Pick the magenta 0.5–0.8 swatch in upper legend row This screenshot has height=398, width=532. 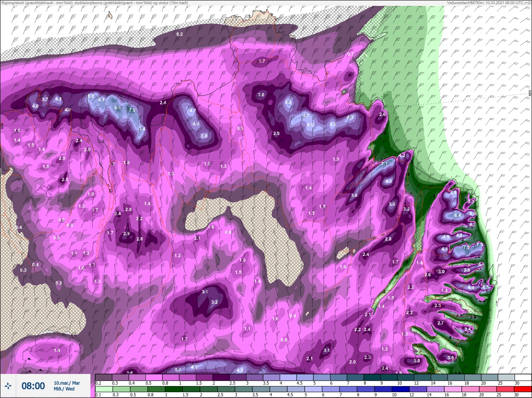pos(154,377)
